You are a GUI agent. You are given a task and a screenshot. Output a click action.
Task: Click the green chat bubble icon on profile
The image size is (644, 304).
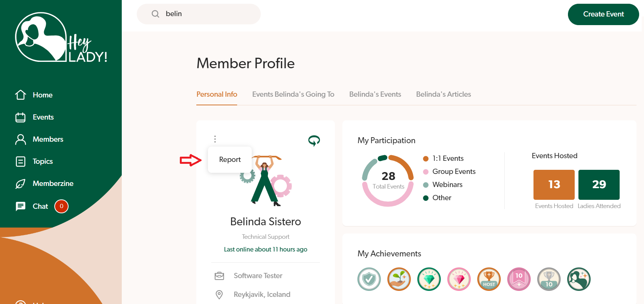coord(314,141)
